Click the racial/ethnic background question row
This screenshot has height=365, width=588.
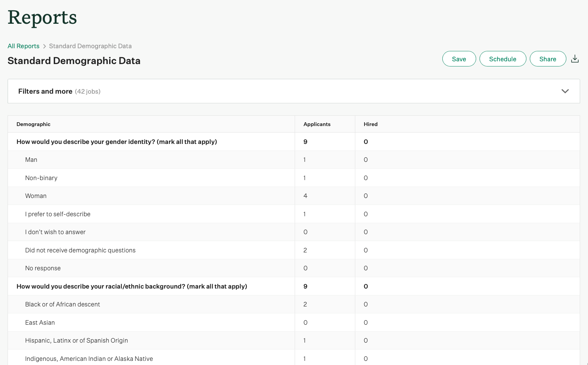point(132,286)
